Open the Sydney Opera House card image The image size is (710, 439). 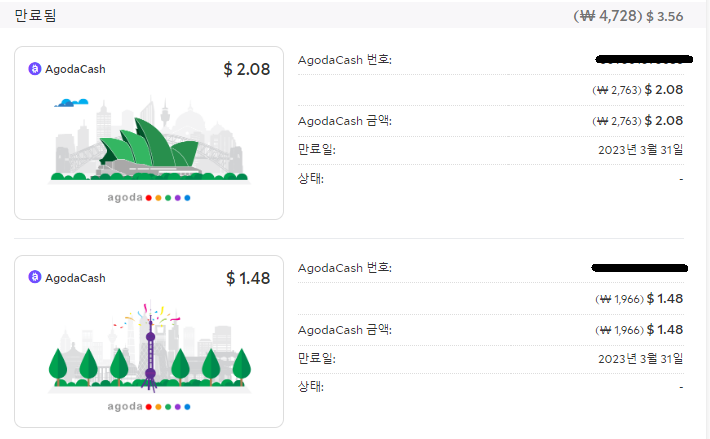pyautogui.click(x=149, y=140)
